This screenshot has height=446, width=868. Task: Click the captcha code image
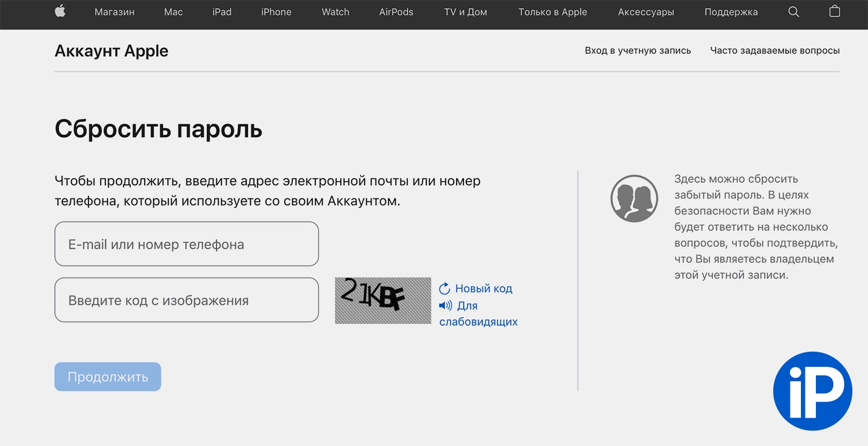(x=382, y=300)
